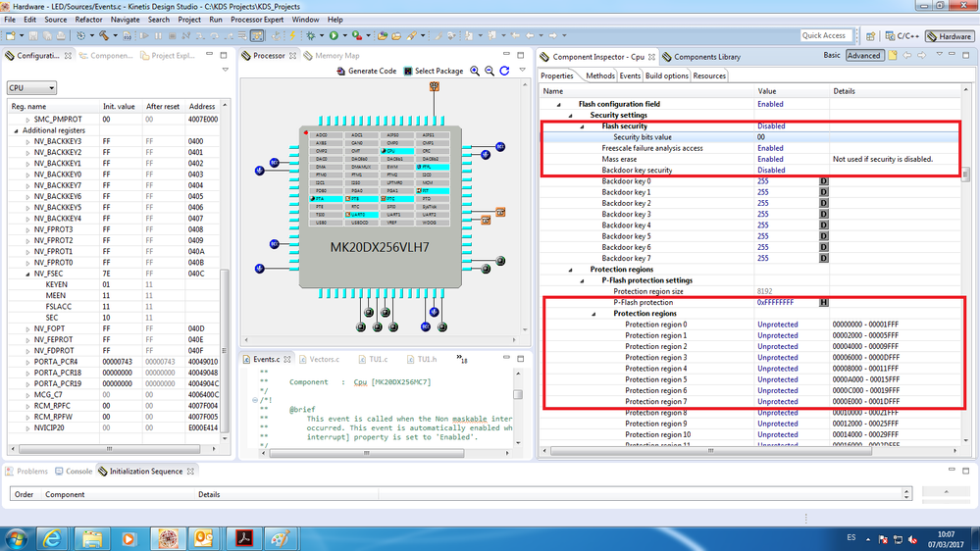This screenshot has width=980, height=551.
Task: Open the Processor Expert menu
Action: [258, 20]
